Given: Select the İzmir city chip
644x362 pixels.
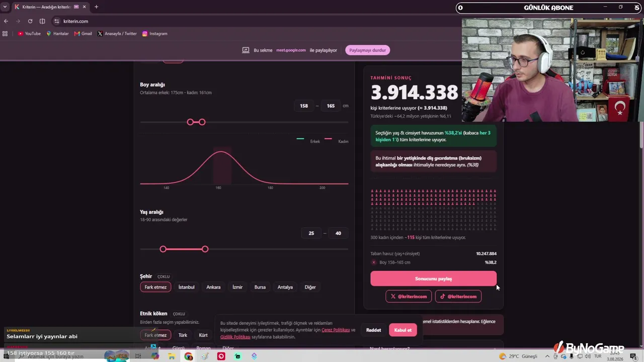Looking at the screenshot, I should 237,287.
